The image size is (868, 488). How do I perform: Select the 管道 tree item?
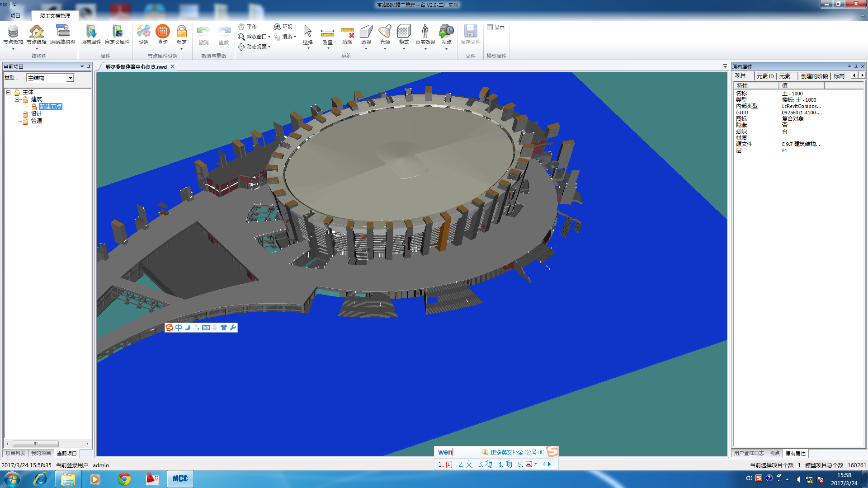coord(37,121)
